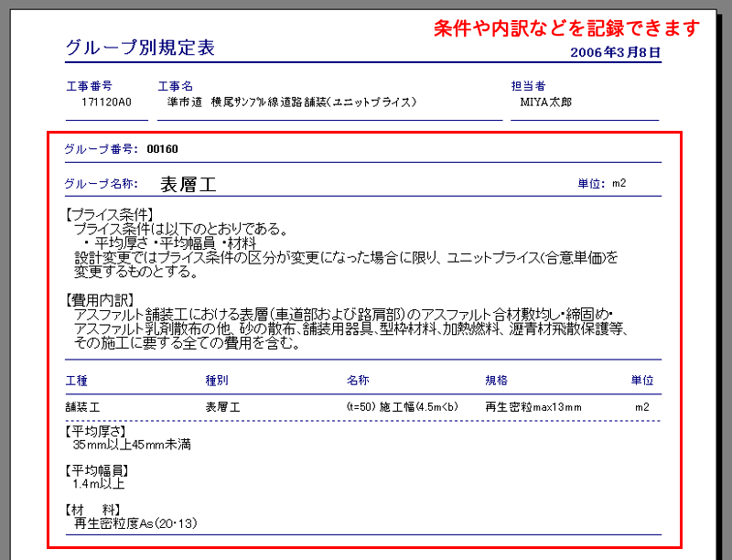The width and height of the screenshot is (732, 560).
Task: Click the date 2006年3月8日
Action: [x=615, y=52]
